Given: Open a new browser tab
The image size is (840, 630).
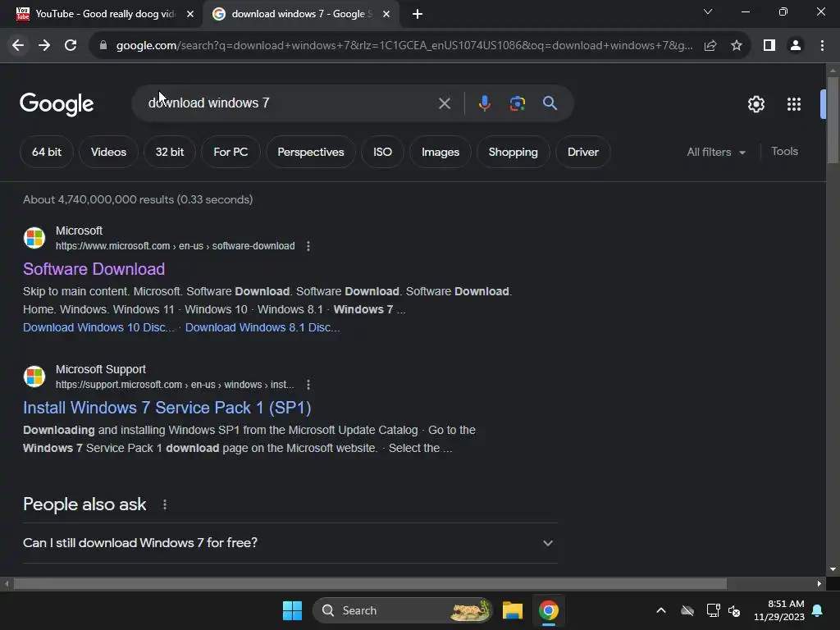Looking at the screenshot, I should pyautogui.click(x=418, y=14).
